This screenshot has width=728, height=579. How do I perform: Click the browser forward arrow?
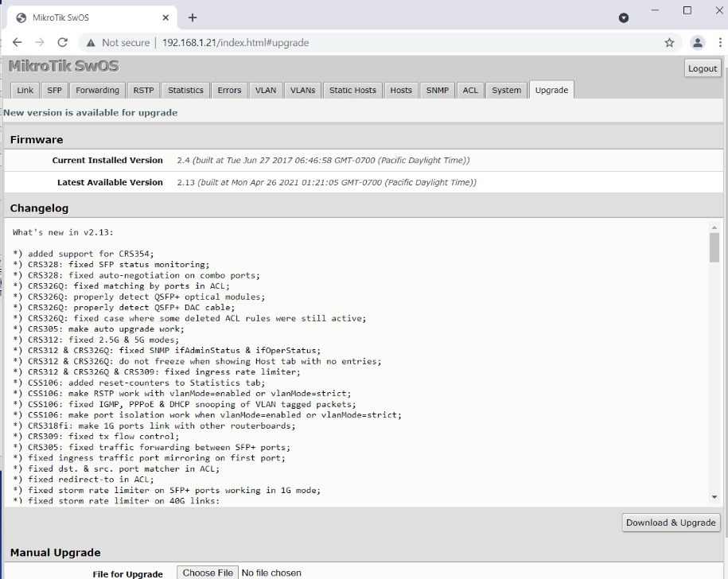(40, 43)
